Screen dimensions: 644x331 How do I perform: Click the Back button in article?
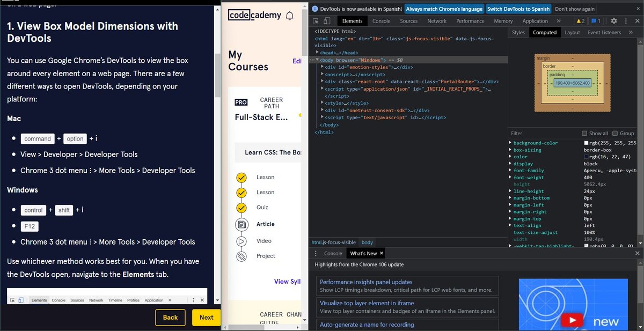coord(170,317)
